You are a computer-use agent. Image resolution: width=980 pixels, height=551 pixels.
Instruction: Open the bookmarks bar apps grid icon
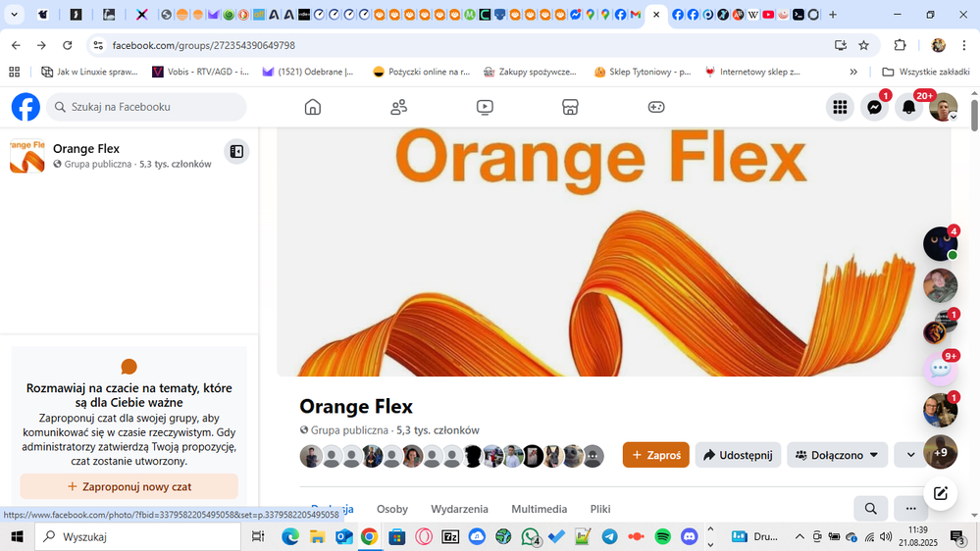coord(15,72)
